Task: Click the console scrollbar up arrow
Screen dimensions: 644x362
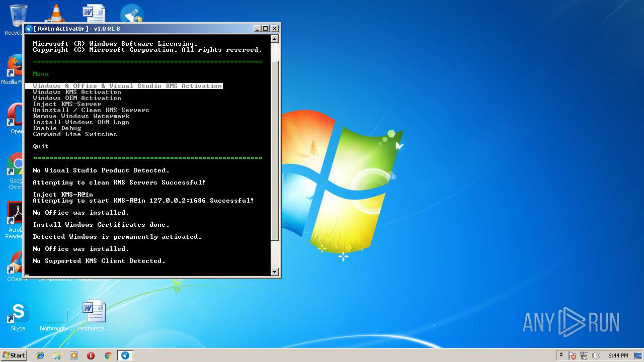Action: pyautogui.click(x=275, y=38)
